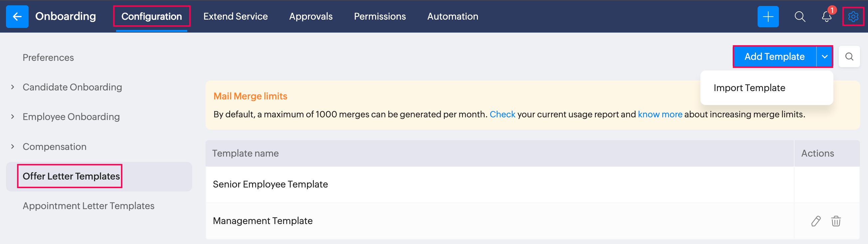Delete the Management Template via trash icon
This screenshot has height=244, width=868.
(x=836, y=221)
